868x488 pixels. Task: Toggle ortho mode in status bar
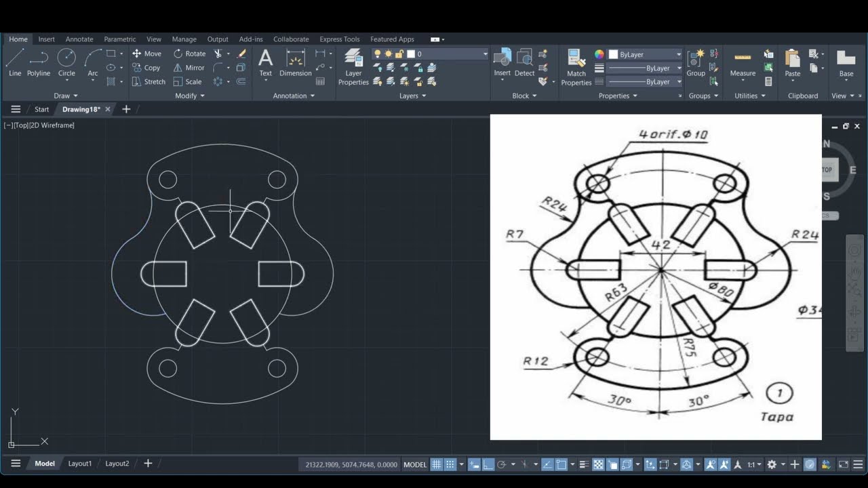coord(488,464)
